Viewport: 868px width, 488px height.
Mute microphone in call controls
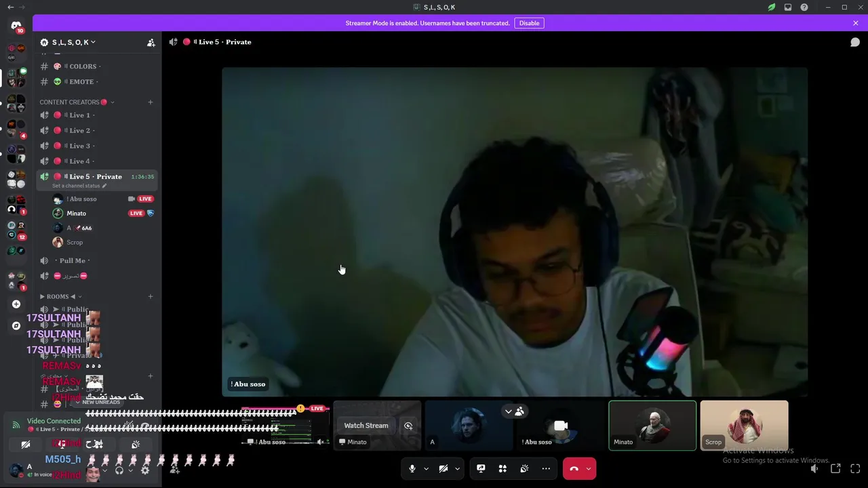coord(412,468)
